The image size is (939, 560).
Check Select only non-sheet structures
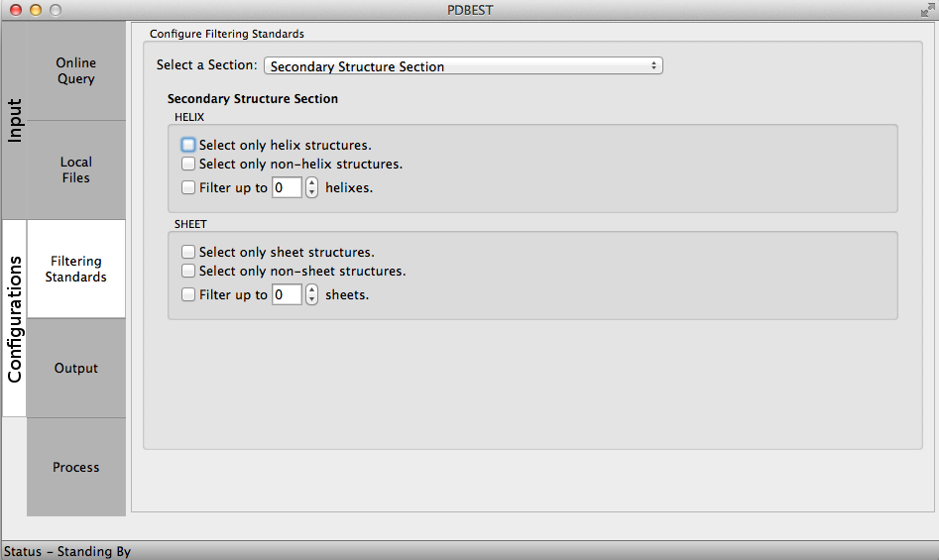188,271
